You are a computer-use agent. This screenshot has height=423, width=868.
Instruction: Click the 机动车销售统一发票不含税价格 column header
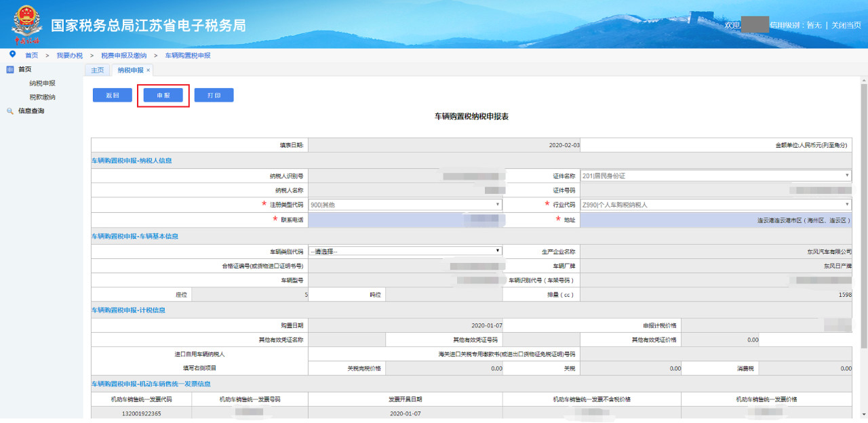591,399
